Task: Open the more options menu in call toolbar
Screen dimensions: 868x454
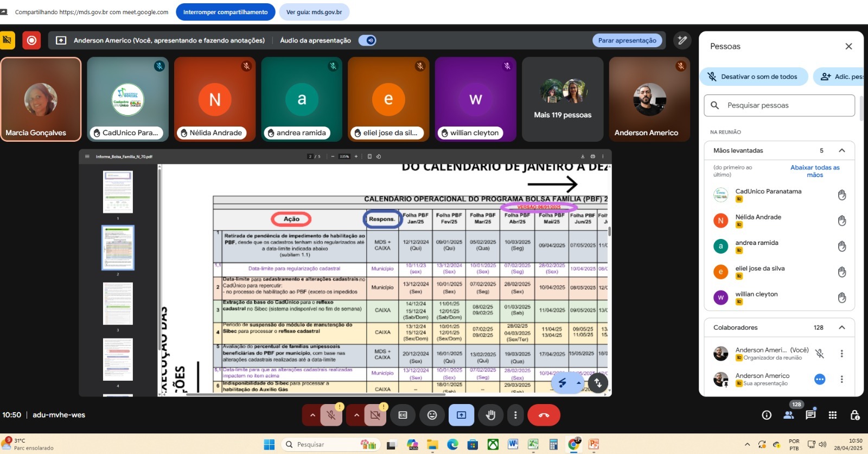Action: pos(515,415)
